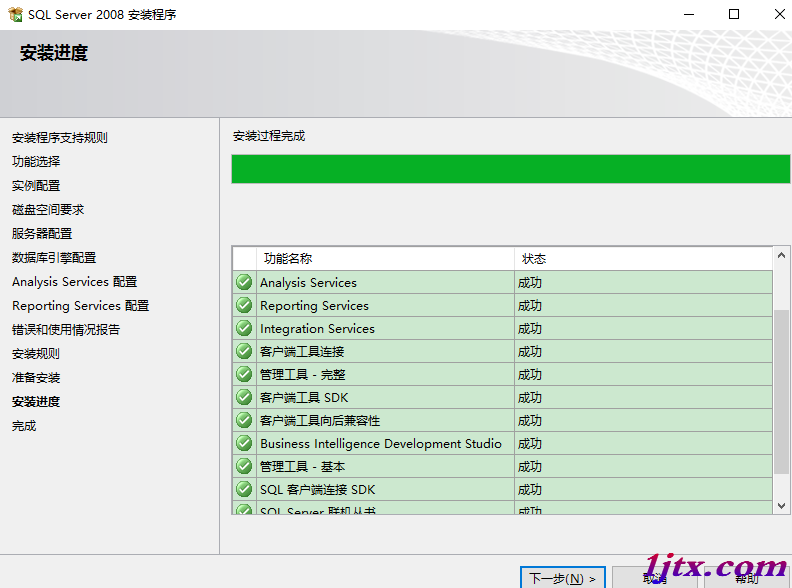Select the bold 安装进度 sidebar step
The image size is (792, 588).
36,402
